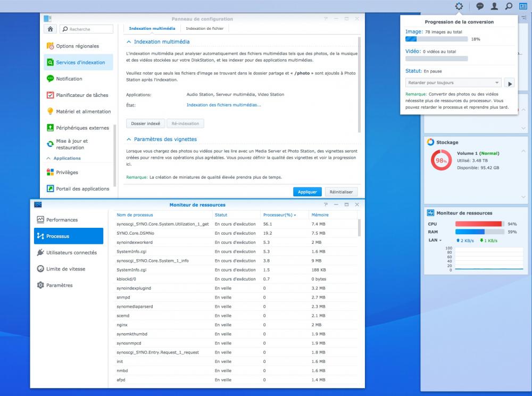This screenshot has width=532, height=396.
Task: Click the scrollbar of the process list
Action: (x=359, y=228)
